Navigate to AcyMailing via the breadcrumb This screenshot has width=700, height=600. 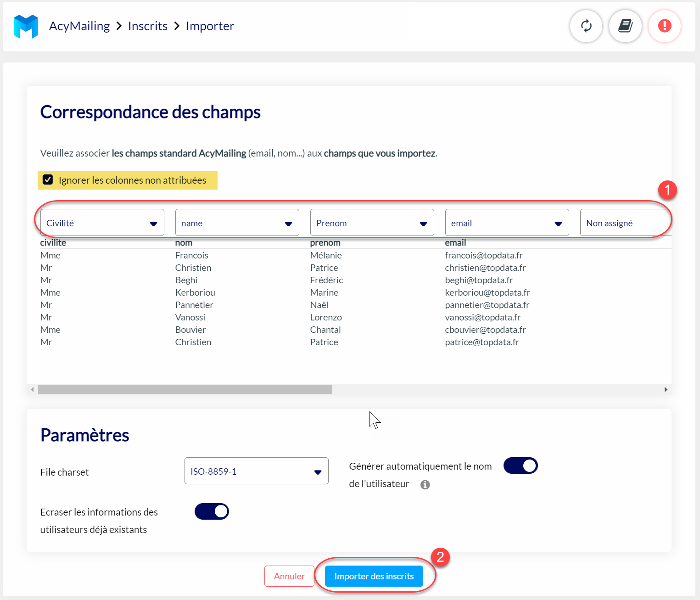[79, 26]
